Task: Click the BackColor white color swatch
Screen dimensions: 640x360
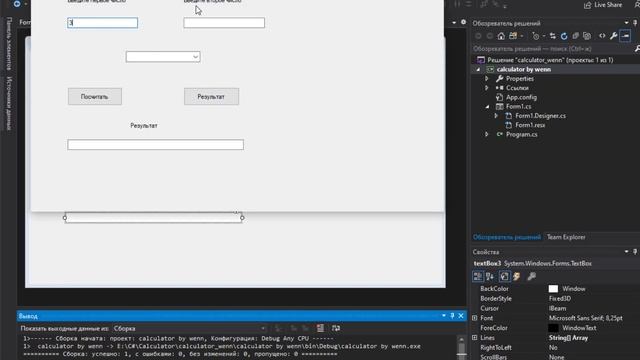Action: point(553,289)
